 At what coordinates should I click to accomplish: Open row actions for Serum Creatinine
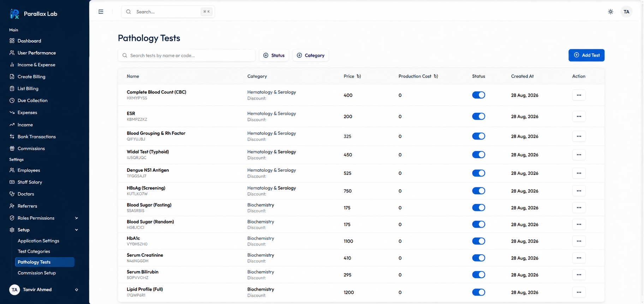(x=579, y=258)
